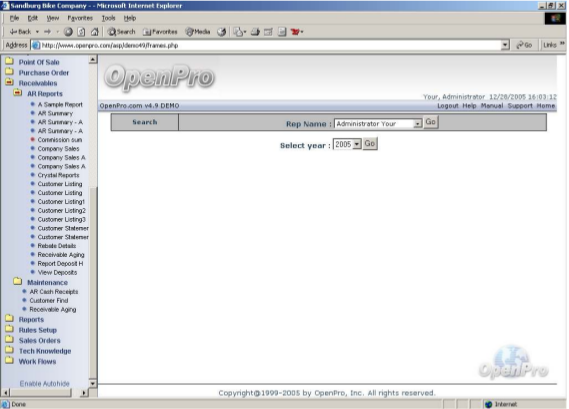Click the Refresh page icon
The width and height of the screenshot is (569, 409).
pyautogui.click(x=81, y=32)
